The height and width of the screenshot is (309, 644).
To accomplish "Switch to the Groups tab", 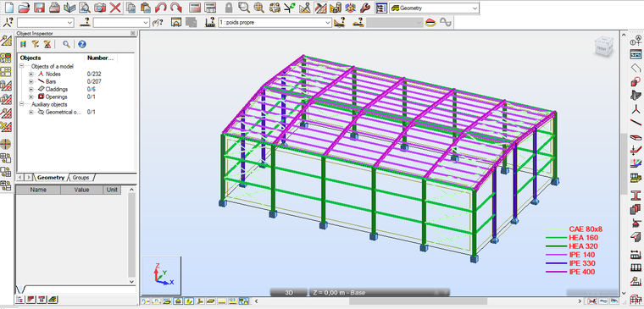I will pyautogui.click(x=80, y=178).
